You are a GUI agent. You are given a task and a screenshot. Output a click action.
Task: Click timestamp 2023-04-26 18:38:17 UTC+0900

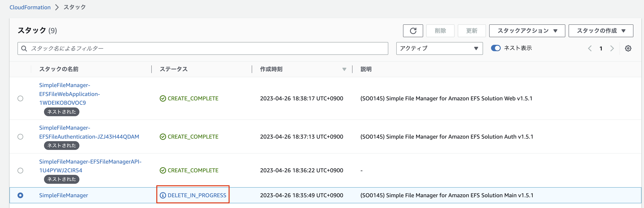302,99
